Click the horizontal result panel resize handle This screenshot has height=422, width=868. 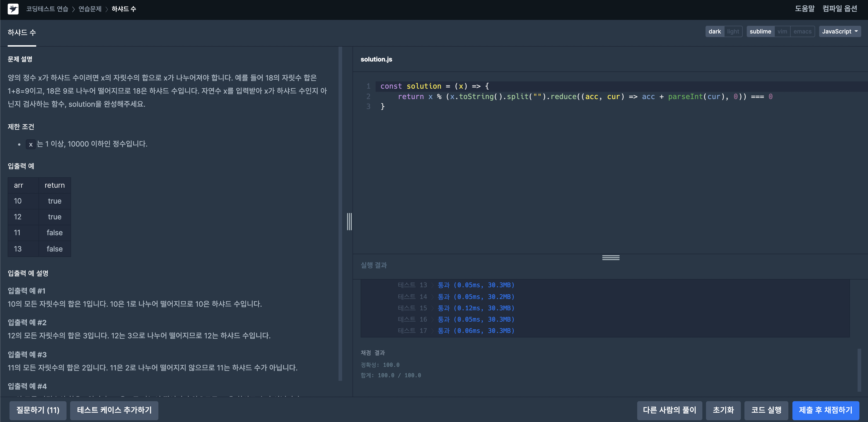(x=610, y=258)
